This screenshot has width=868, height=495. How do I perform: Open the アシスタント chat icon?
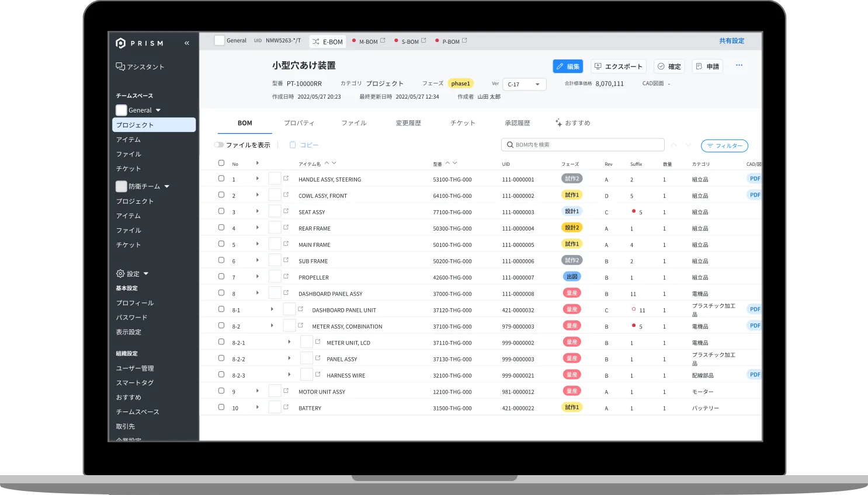[x=120, y=67]
